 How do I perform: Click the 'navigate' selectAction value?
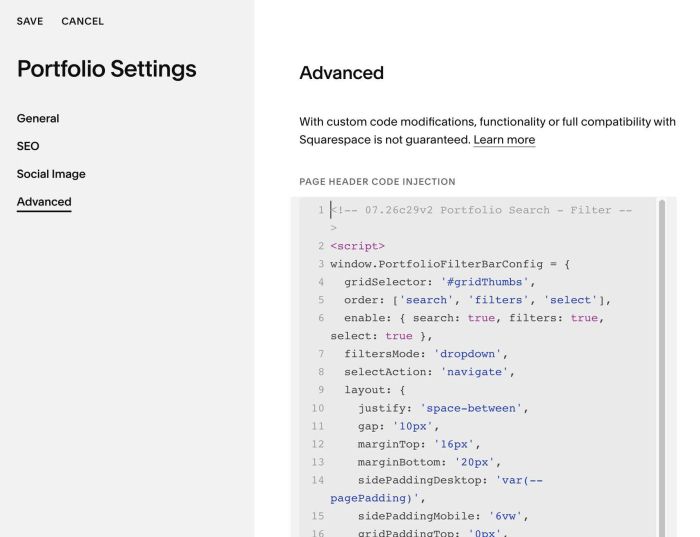pyautogui.click(x=474, y=372)
